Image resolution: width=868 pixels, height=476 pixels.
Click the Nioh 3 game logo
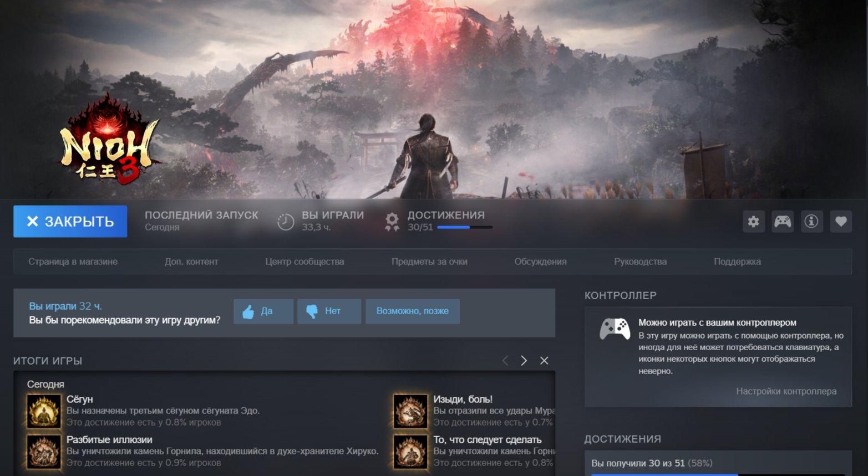109,139
